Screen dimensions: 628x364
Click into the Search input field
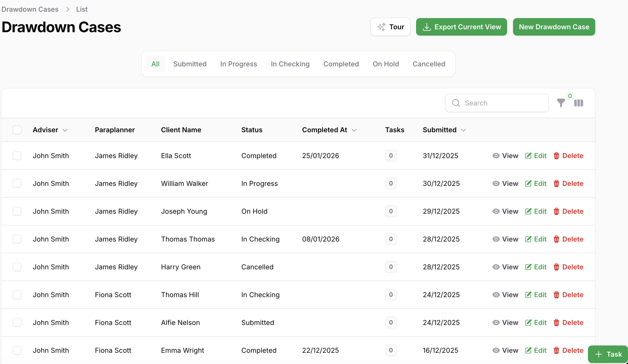[x=497, y=103]
